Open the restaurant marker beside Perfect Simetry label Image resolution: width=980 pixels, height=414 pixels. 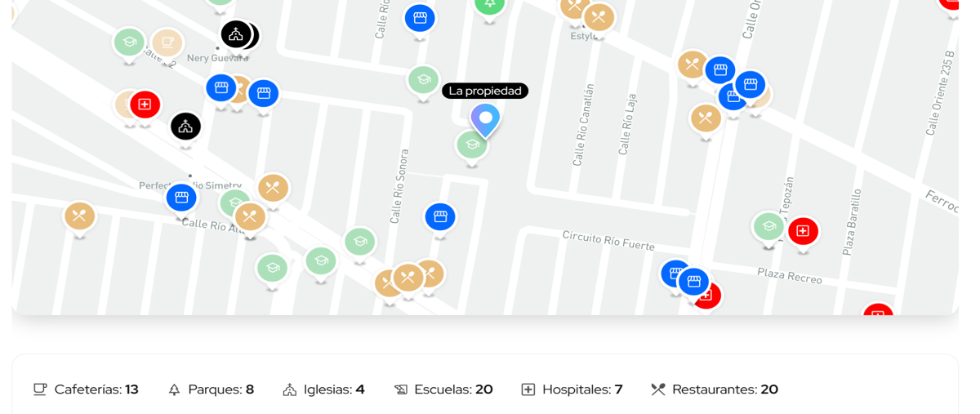point(273,189)
